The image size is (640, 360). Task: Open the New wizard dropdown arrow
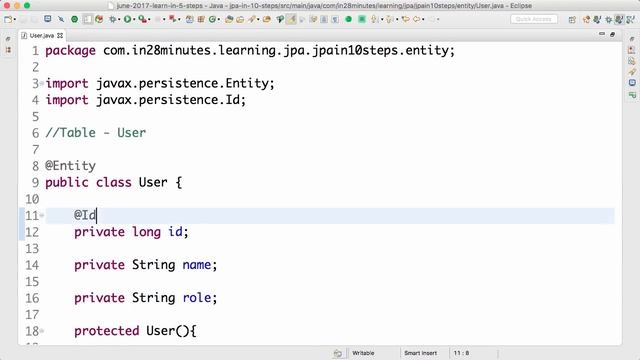(15, 19)
